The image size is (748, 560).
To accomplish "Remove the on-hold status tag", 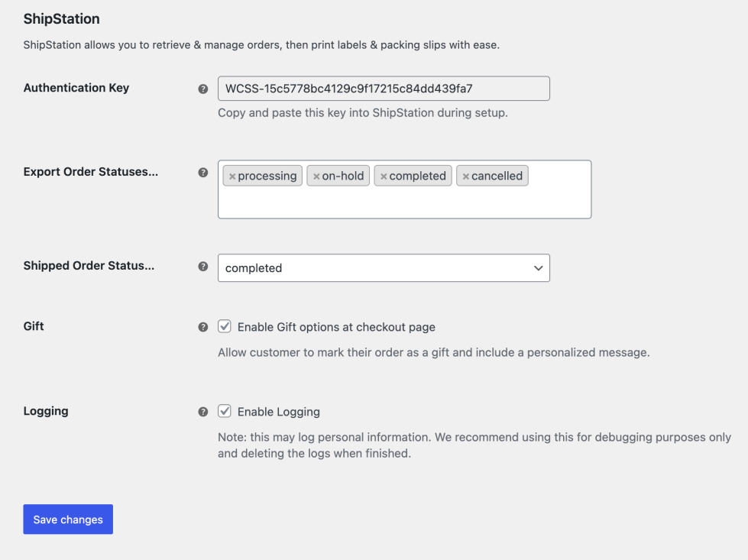I will pos(316,176).
